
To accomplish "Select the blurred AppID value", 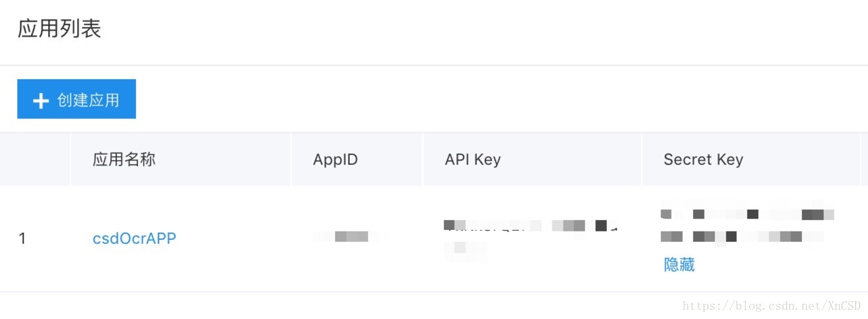I will coord(350,236).
